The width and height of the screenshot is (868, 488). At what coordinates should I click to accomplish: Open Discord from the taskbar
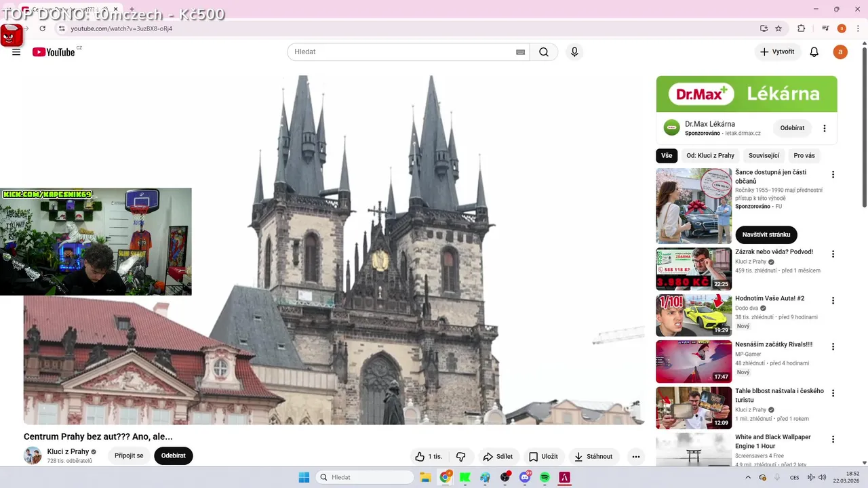coord(525,477)
